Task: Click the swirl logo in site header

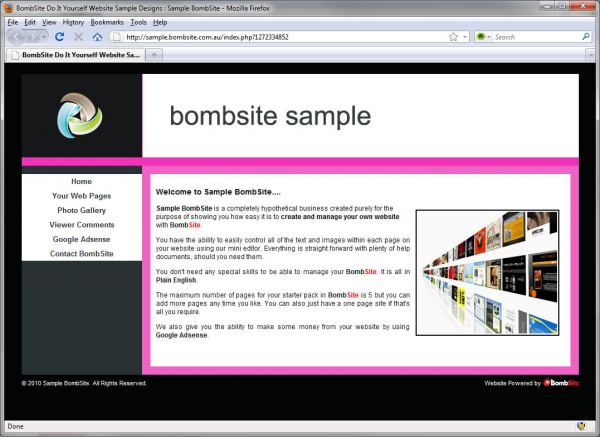Action: [x=80, y=115]
